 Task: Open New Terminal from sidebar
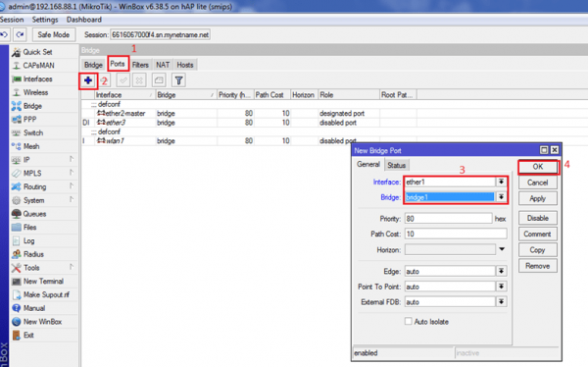(43, 281)
